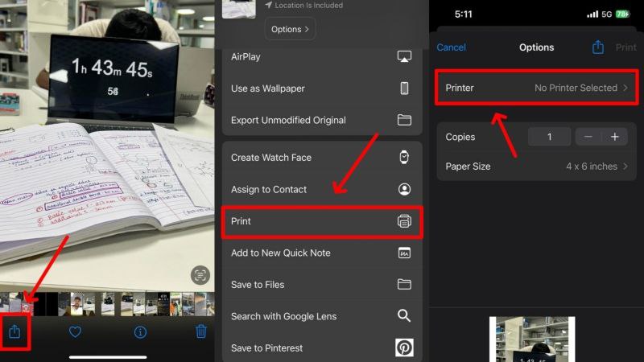Tap the Pinterest logo icon
This screenshot has height=362, width=644.
tap(404, 348)
